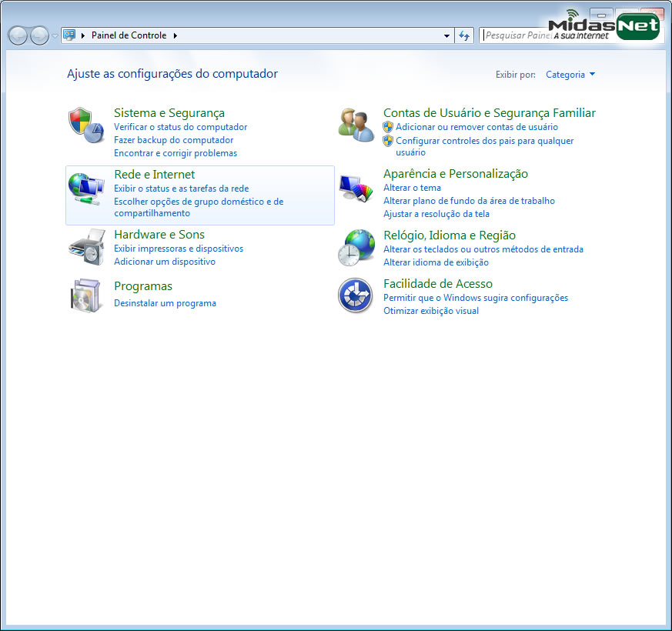
Task: Click the Rede e Internet globe icon
Action: [x=86, y=189]
